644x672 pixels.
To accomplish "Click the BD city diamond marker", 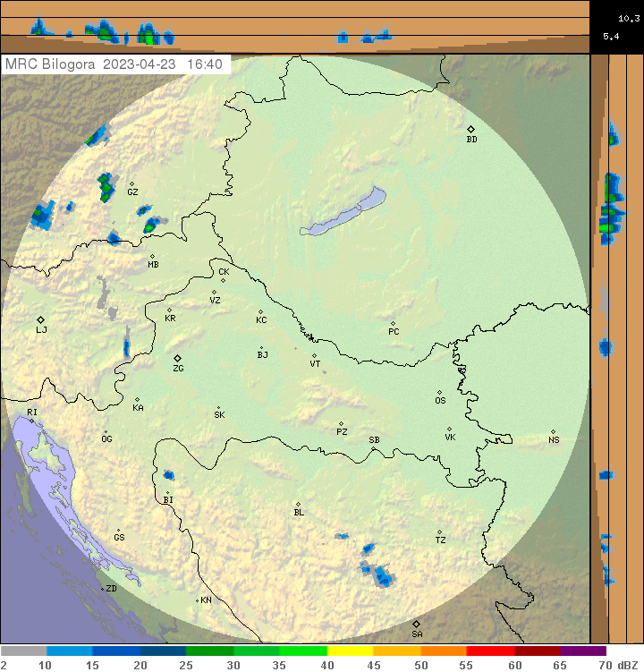I will tap(471, 130).
